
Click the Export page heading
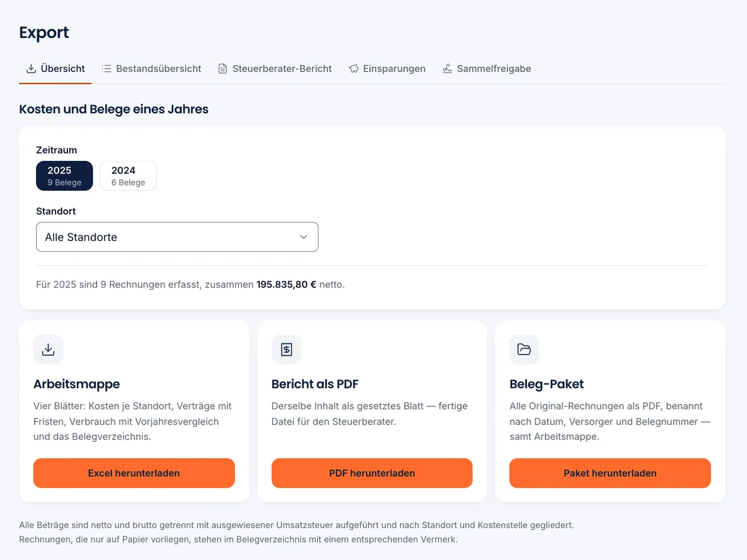click(x=44, y=33)
